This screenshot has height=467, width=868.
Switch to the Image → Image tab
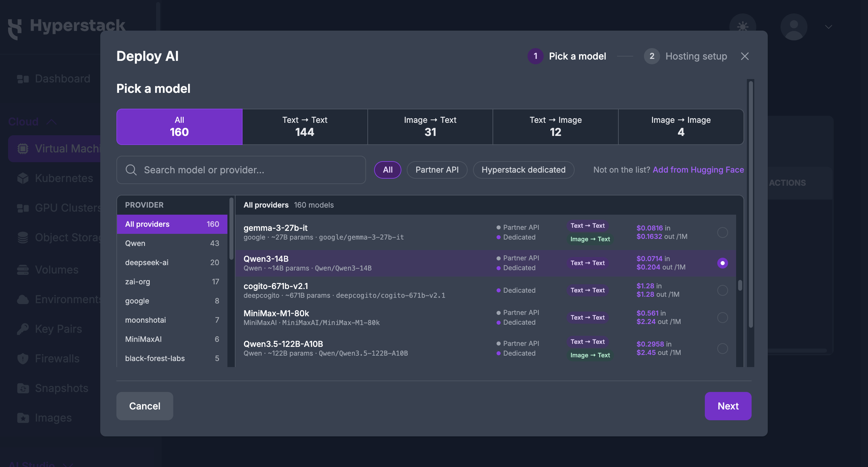[681, 127]
